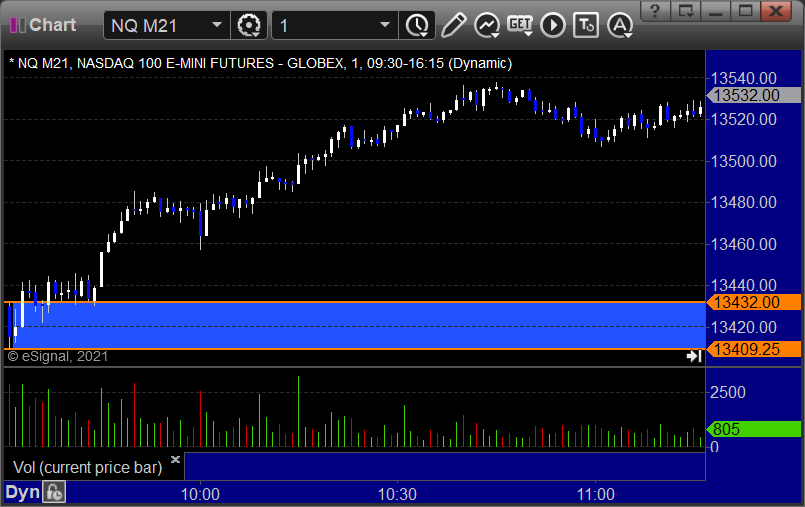The image size is (805, 507).
Task: Click the window docking options button
Action: [685, 10]
